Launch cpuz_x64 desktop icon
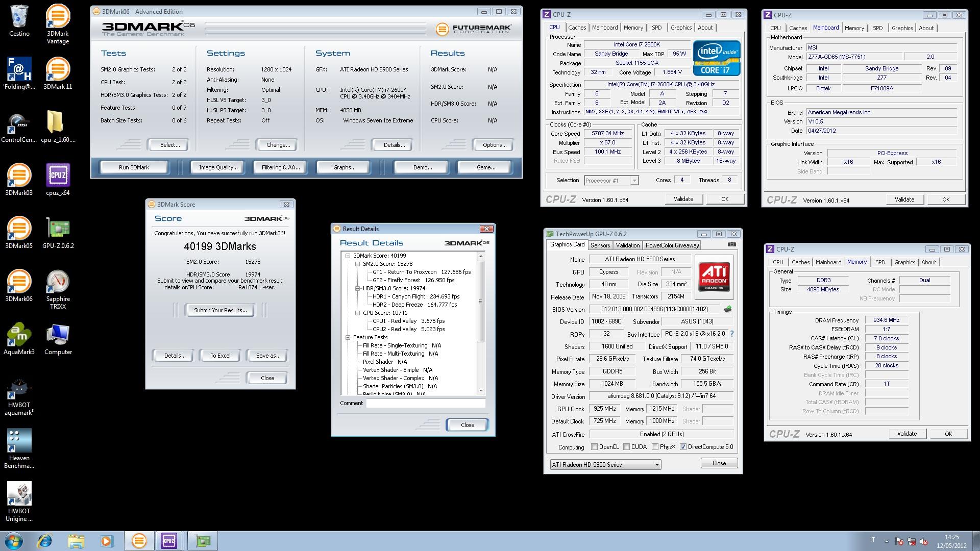 (x=58, y=180)
